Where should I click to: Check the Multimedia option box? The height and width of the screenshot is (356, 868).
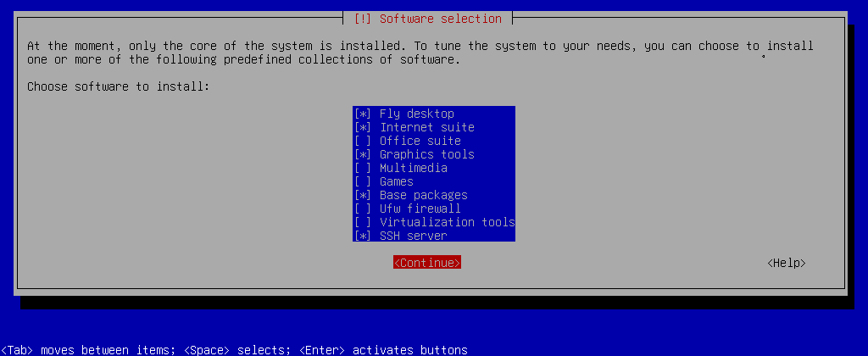click(363, 168)
